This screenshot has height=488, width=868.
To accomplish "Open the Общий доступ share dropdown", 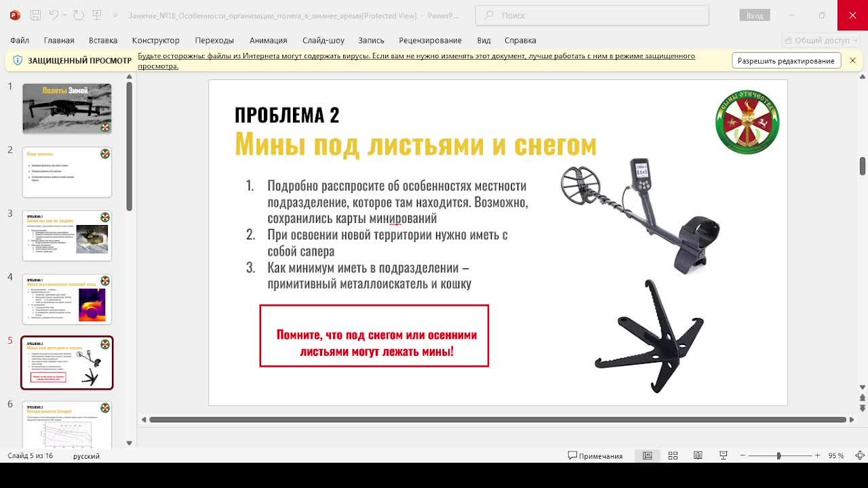I will (x=821, y=40).
